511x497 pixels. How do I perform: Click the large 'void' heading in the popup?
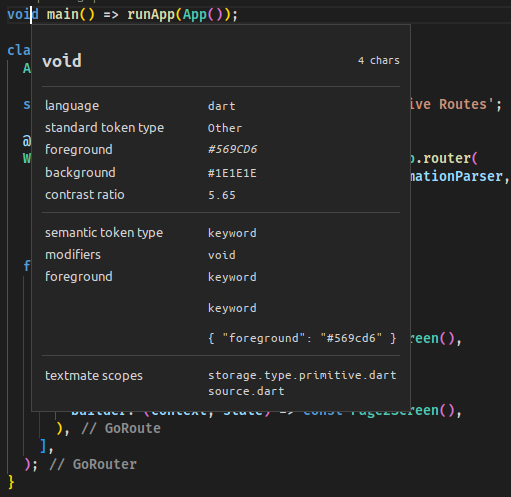coord(62,61)
